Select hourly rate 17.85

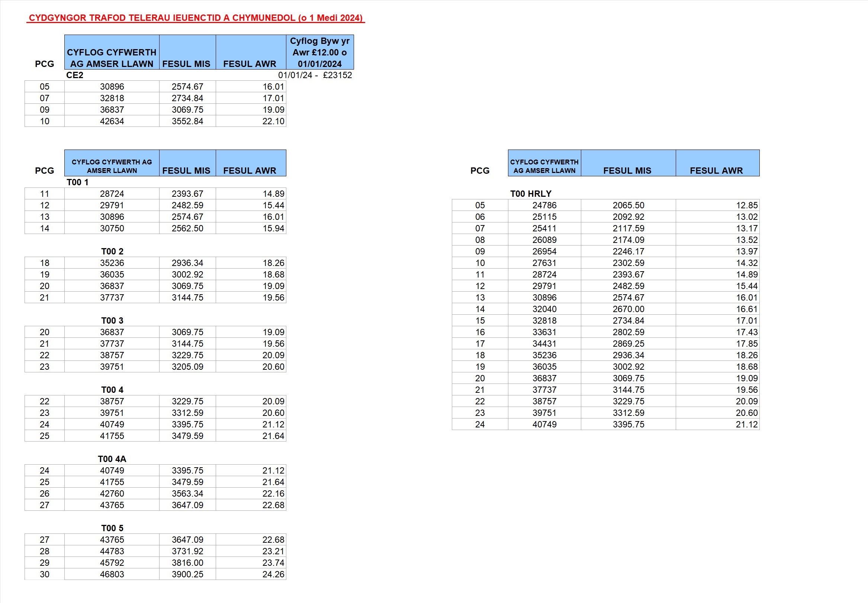[x=746, y=344]
